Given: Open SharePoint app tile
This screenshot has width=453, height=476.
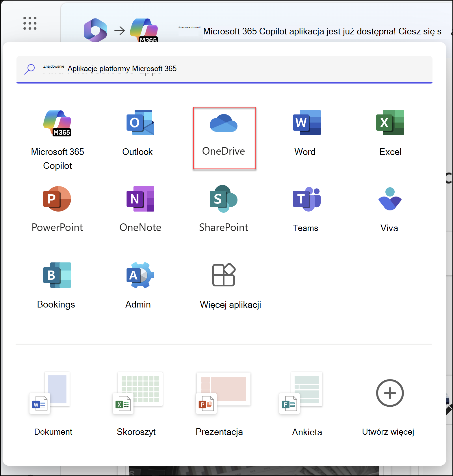Looking at the screenshot, I should [x=224, y=209].
